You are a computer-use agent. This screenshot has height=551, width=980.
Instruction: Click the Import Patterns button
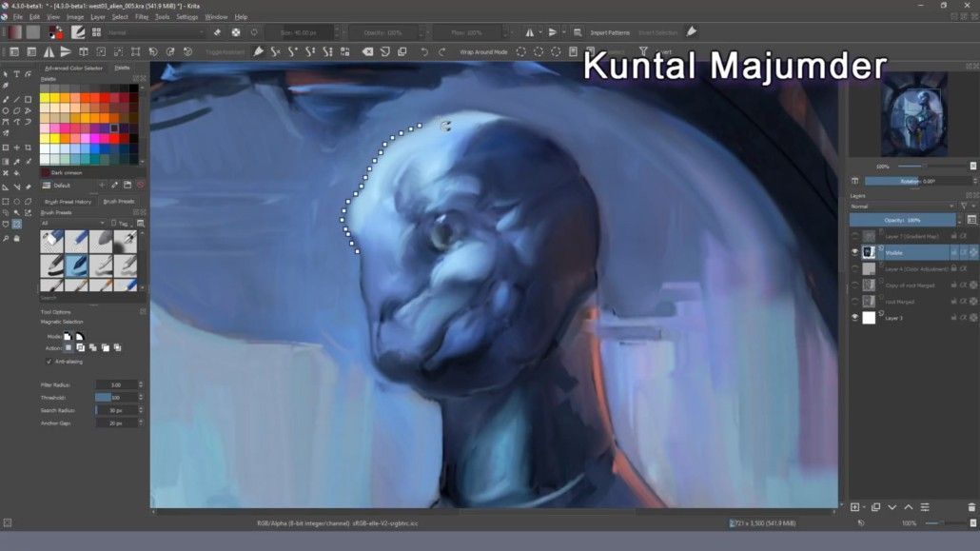point(609,32)
